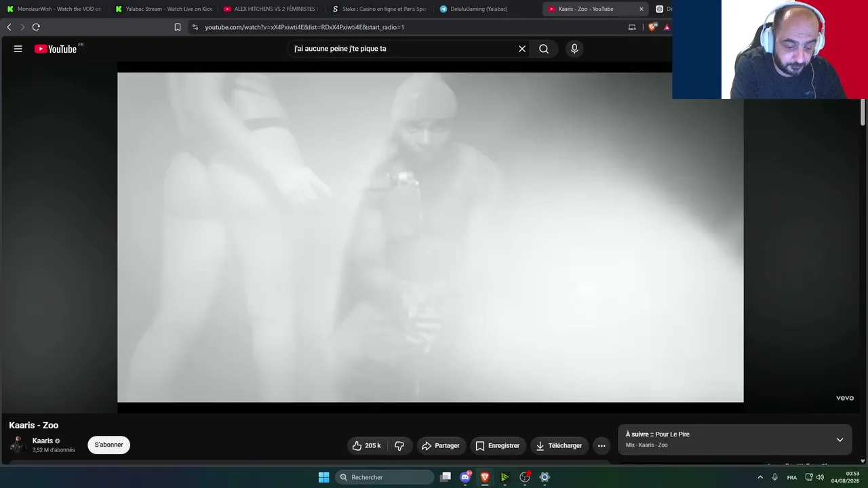Image resolution: width=868 pixels, height=488 pixels.
Task: Open the volume control in tray
Action: tap(821, 477)
